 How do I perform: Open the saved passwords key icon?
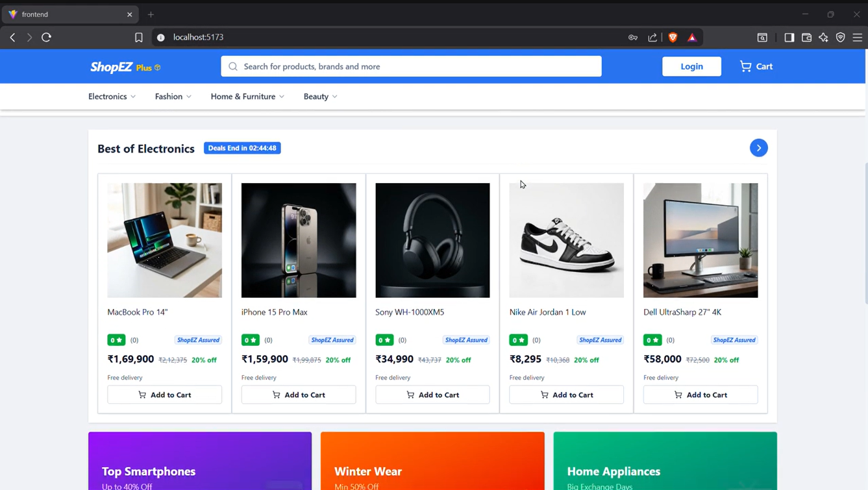pos(633,38)
